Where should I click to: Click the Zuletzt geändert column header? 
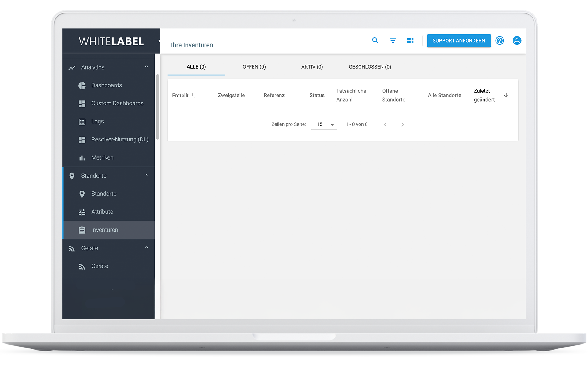(484, 95)
